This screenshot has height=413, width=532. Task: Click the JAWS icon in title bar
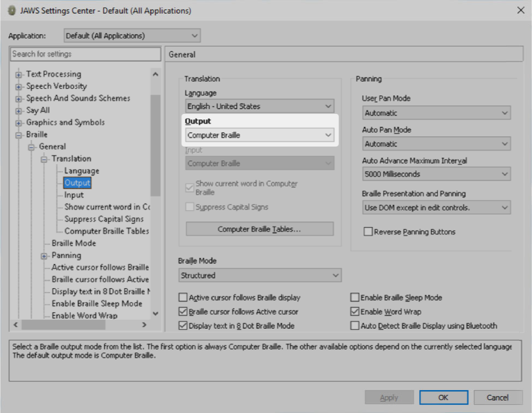point(11,10)
